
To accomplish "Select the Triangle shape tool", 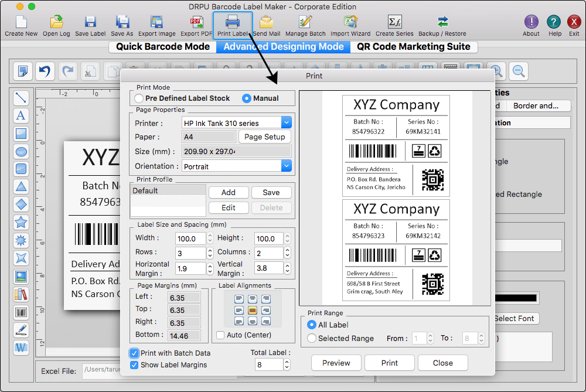I will tap(21, 187).
